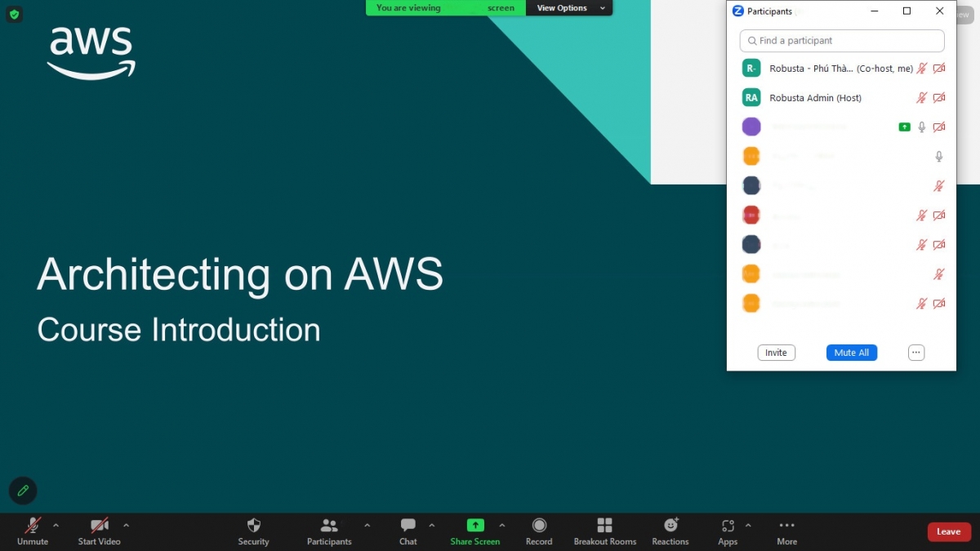Open the Security shield icon
This screenshot has width=980, height=551.
pyautogui.click(x=253, y=525)
